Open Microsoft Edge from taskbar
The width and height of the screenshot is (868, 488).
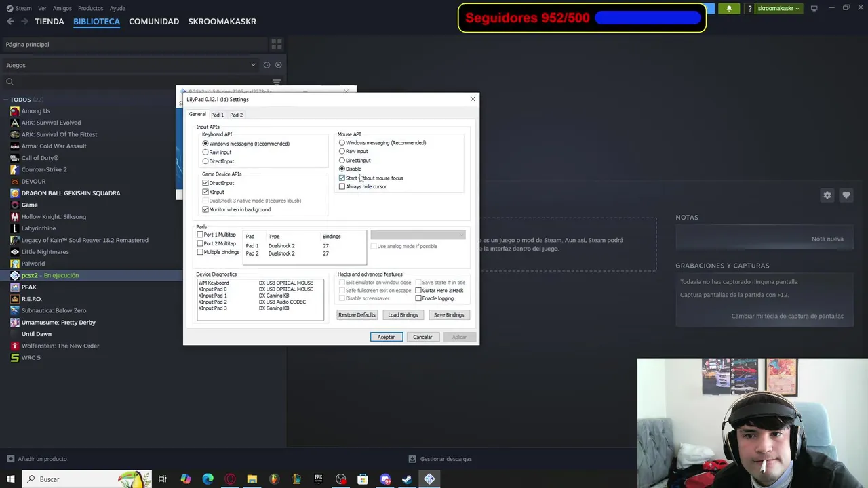click(208, 479)
